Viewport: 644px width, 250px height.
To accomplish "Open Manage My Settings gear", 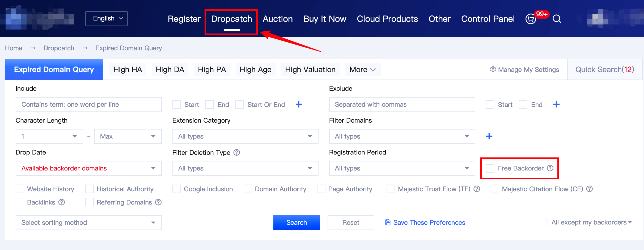I will pos(493,69).
